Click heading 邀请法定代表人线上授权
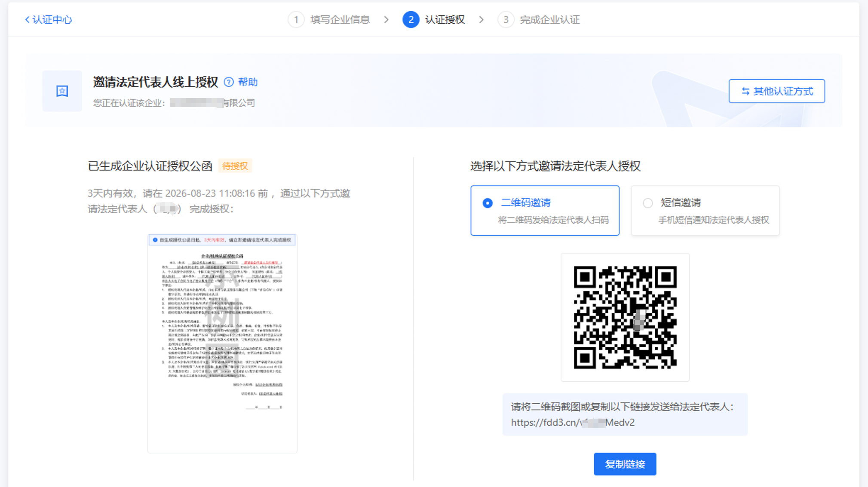Image resolution: width=868 pixels, height=487 pixels. [156, 82]
